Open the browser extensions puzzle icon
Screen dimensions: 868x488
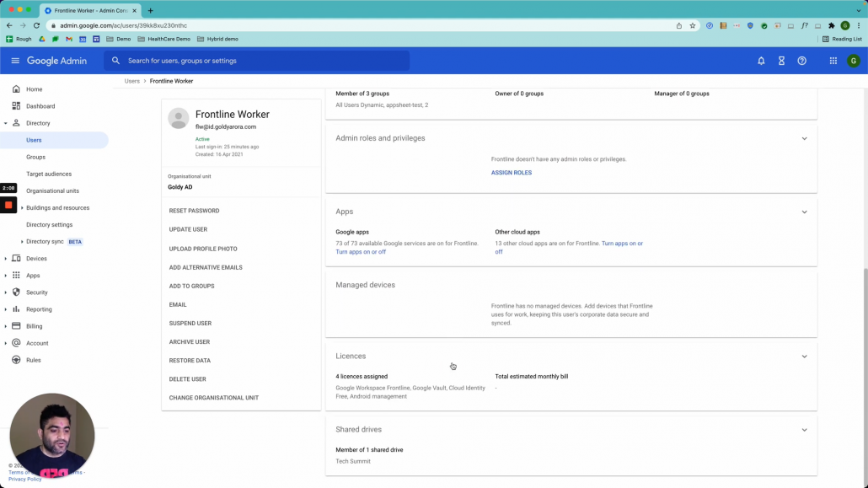point(832,25)
